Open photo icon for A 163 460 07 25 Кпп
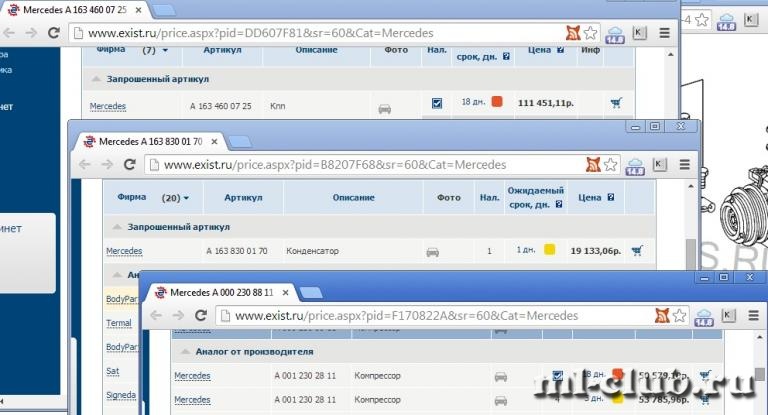768x415 pixels. pyautogui.click(x=384, y=109)
